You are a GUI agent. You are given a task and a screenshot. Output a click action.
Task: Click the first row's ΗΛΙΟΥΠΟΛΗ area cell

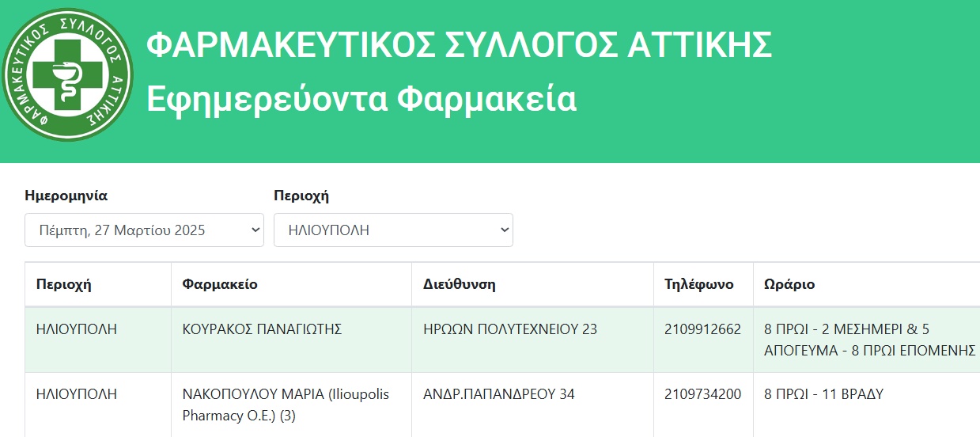tap(77, 329)
